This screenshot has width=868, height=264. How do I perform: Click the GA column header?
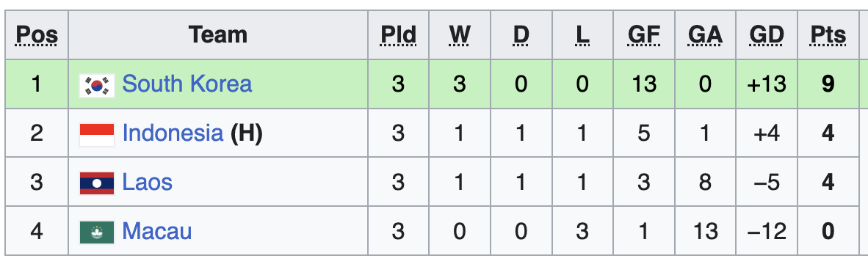pyautogui.click(x=705, y=35)
